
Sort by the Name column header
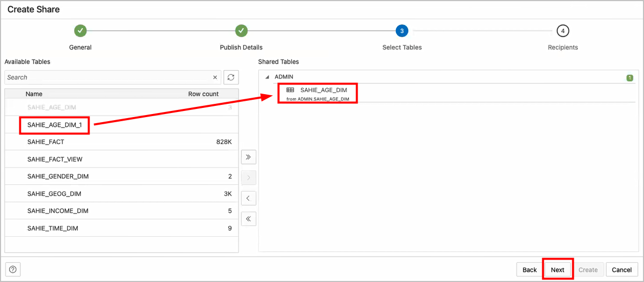coord(34,94)
